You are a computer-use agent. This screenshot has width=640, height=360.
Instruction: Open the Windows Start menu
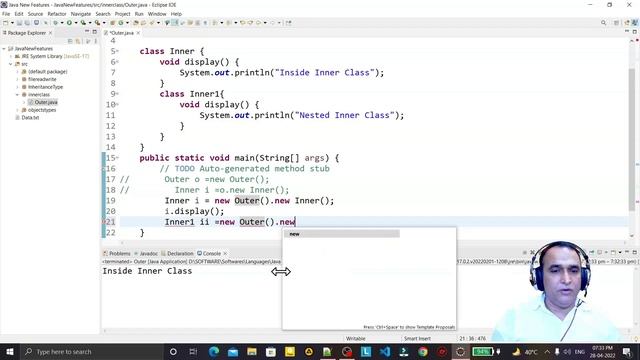[x=10, y=351]
